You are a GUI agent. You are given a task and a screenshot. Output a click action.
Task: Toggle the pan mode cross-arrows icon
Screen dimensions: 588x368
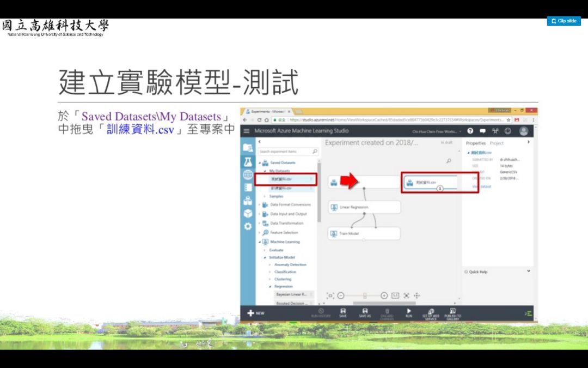[416, 295]
